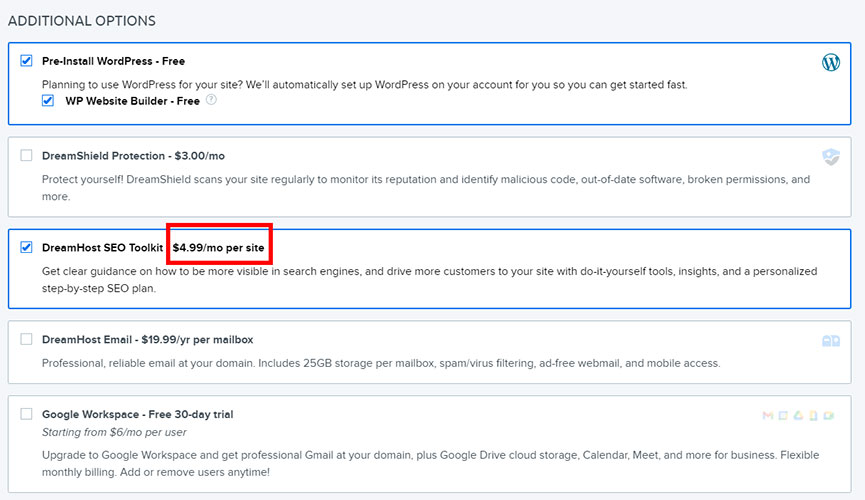Uncheck the WP Website Builder checkbox

click(48, 100)
